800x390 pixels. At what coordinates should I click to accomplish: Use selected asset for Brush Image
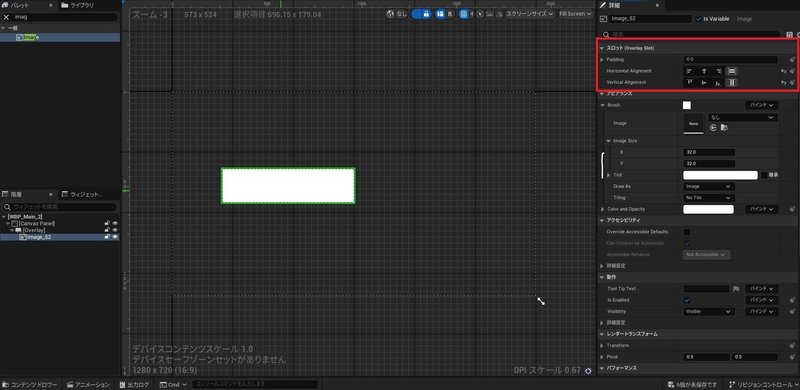click(713, 127)
